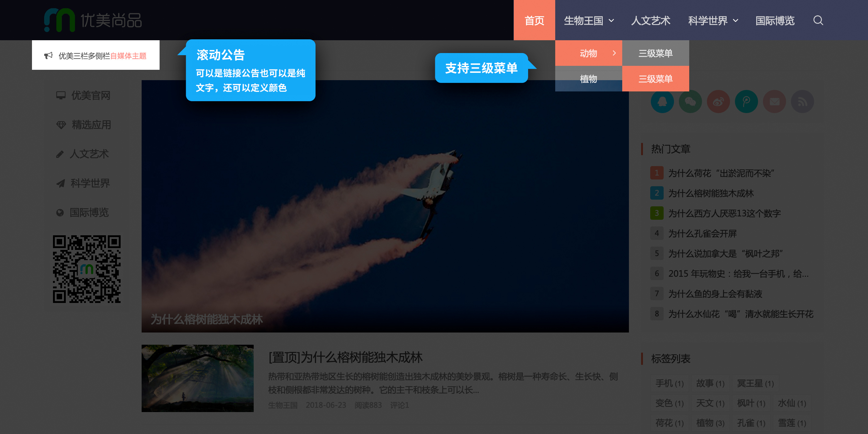Open hot article number 2 为什么榕树能独木成林
Image resolution: width=868 pixels, height=434 pixels.
(711, 193)
